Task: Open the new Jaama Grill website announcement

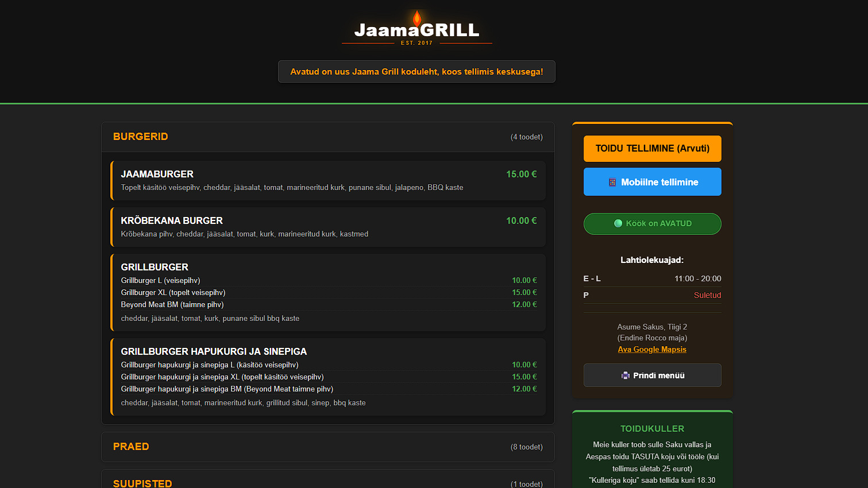Action: tap(416, 72)
